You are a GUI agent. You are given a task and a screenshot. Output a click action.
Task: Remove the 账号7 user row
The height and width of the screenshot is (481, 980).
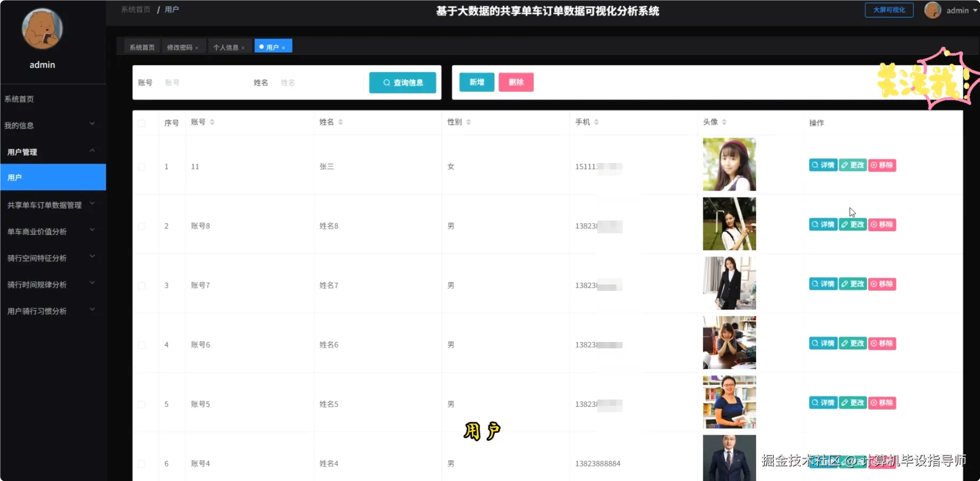tap(882, 284)
